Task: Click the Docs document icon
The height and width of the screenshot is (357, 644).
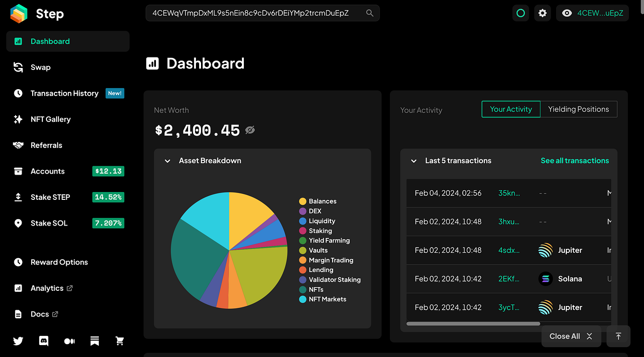Action: point(18,314)
